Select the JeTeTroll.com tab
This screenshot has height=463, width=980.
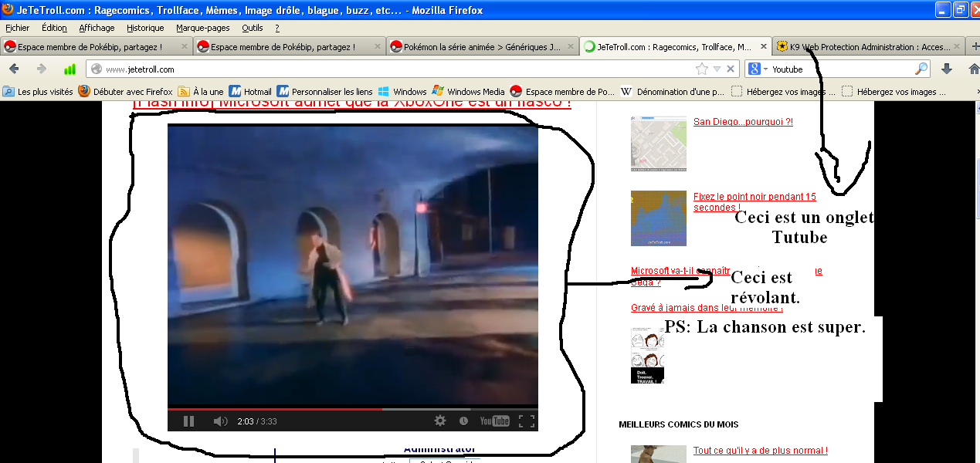click(675, 46)
